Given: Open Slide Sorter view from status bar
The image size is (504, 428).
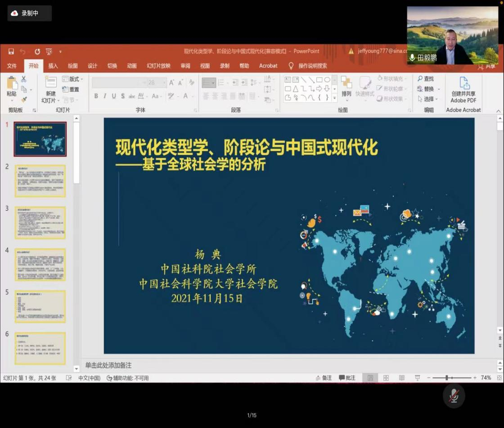Looking at the screenshot, I should point(386,378).
